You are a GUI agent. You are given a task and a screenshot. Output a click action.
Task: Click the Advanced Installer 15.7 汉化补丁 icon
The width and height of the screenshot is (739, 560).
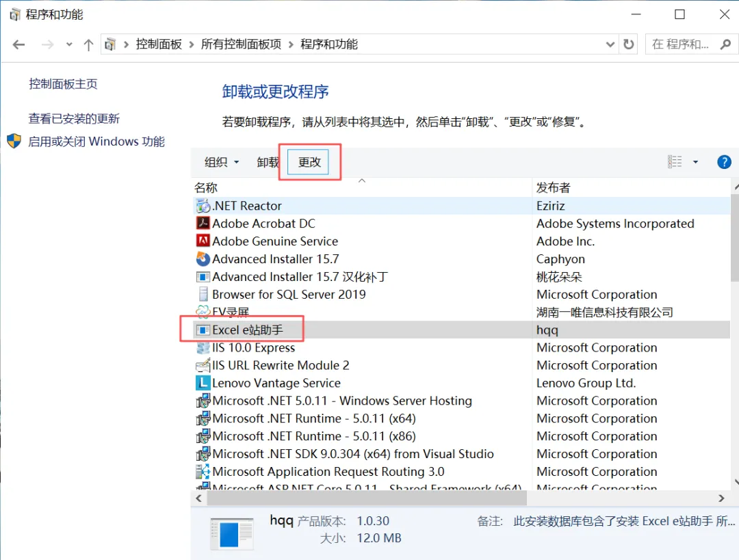[x=203, y=277]
